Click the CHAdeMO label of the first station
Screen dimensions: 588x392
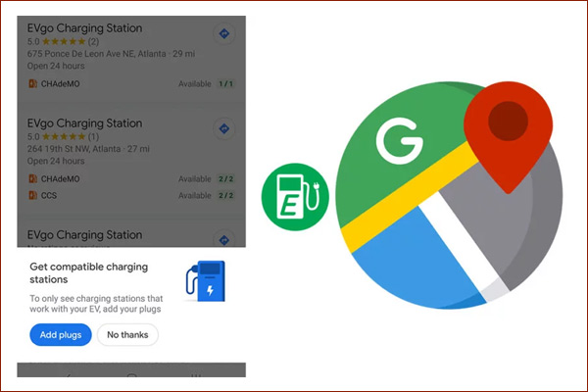pos(61,83)
